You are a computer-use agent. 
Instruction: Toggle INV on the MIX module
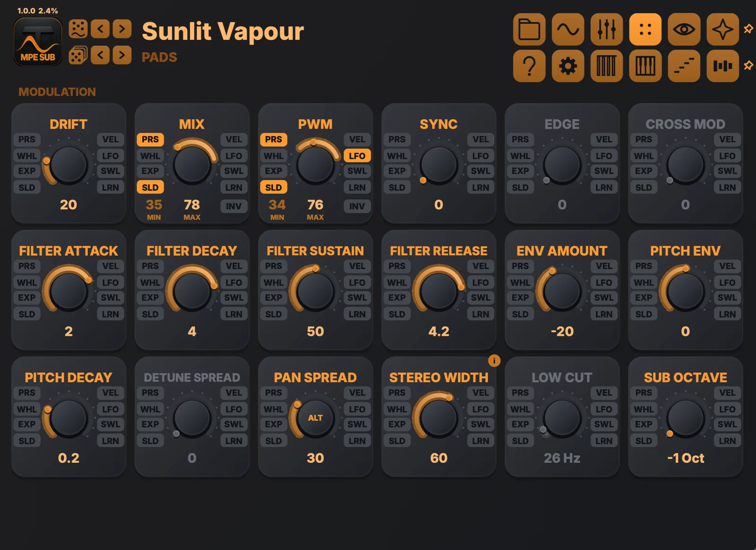click(233, 206)
